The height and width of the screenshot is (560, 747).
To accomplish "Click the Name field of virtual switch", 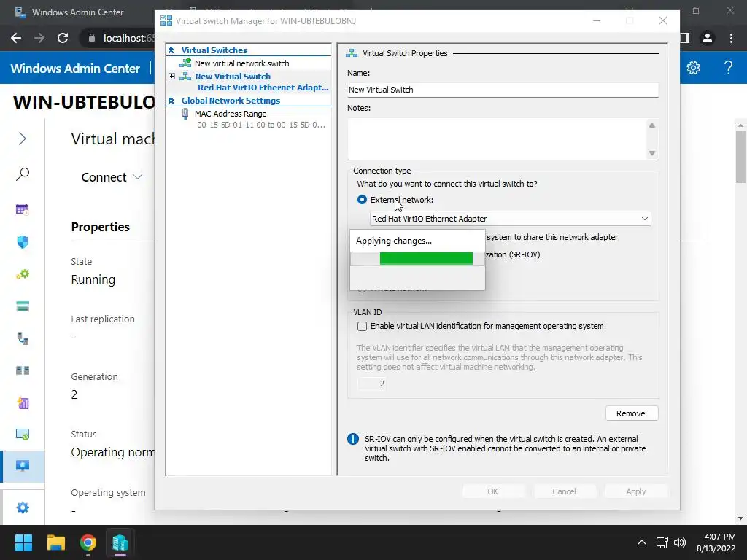I will coord(503,90).
